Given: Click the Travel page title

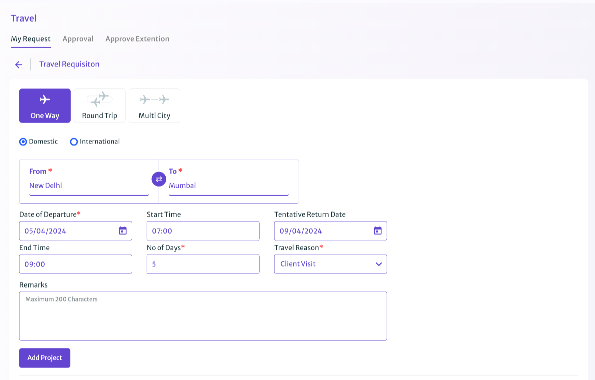Looking at the screenshot, I should [x=24, y=18].
